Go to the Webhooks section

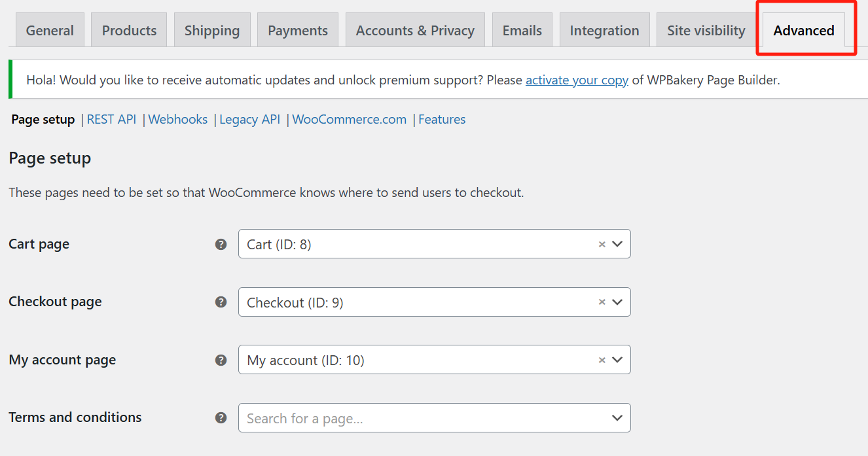[178, 119]
